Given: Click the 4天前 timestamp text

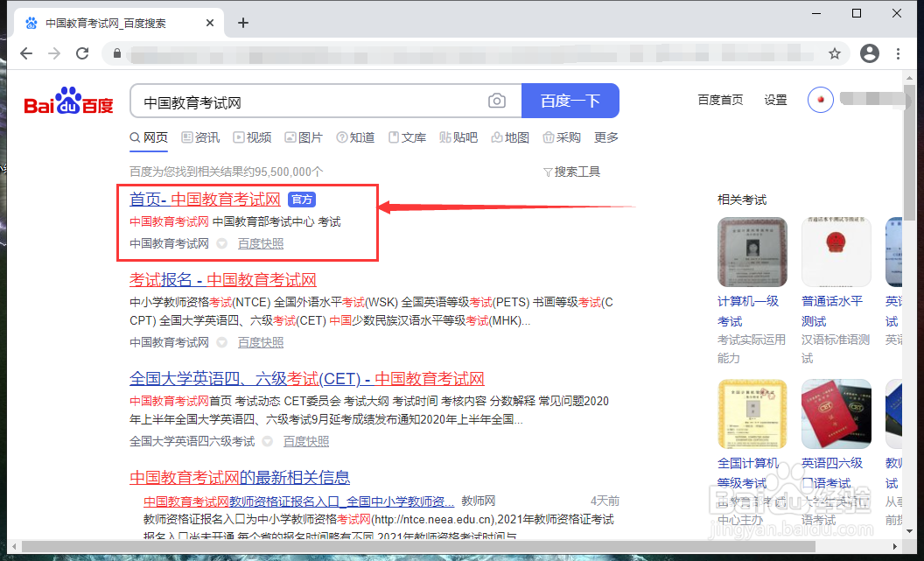Looking at the screenshot, I should point(605,501).
